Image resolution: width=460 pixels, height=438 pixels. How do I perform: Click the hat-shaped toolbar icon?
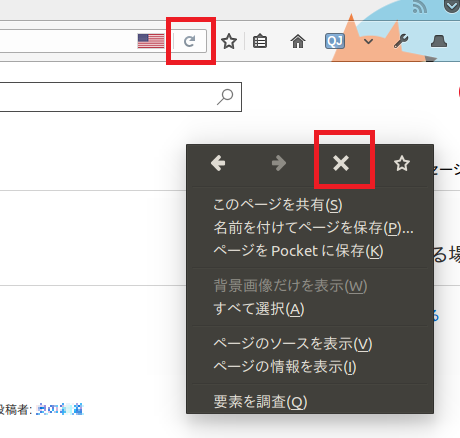[x=439, y=42]
